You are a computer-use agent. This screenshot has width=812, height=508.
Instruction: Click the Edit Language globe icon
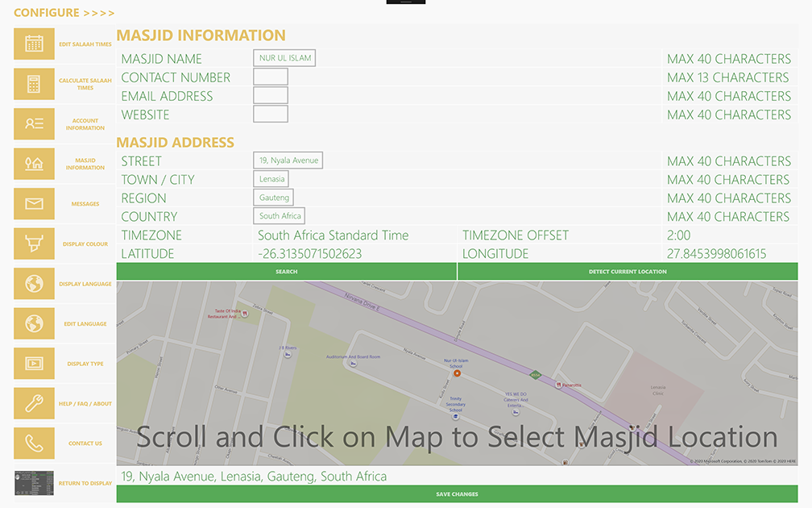click(x=34, y=323)
